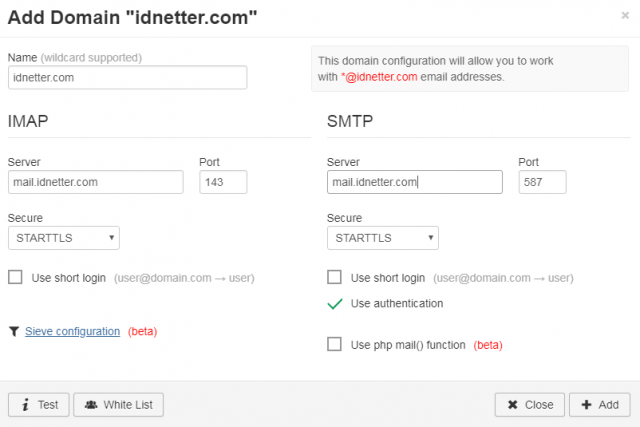This screenshot has height=427, width=640.
Task: Open the IMAP Secure STARTTLS dropdown
Action: click(64, 238)
